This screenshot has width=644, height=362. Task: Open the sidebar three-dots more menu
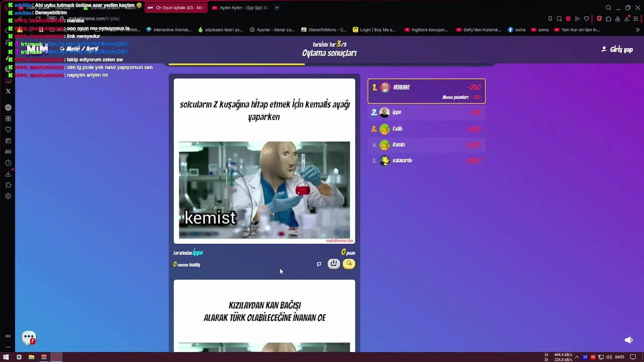point(8,347)
